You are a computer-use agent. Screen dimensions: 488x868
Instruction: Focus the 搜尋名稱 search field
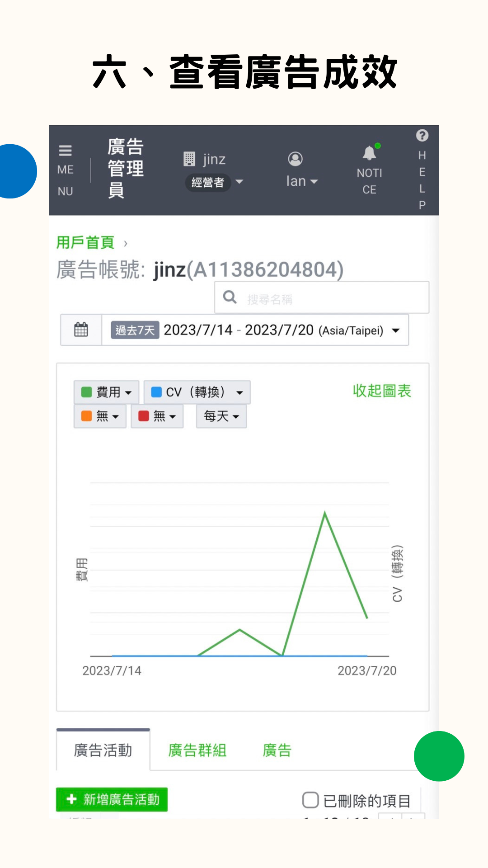(322, 297)
